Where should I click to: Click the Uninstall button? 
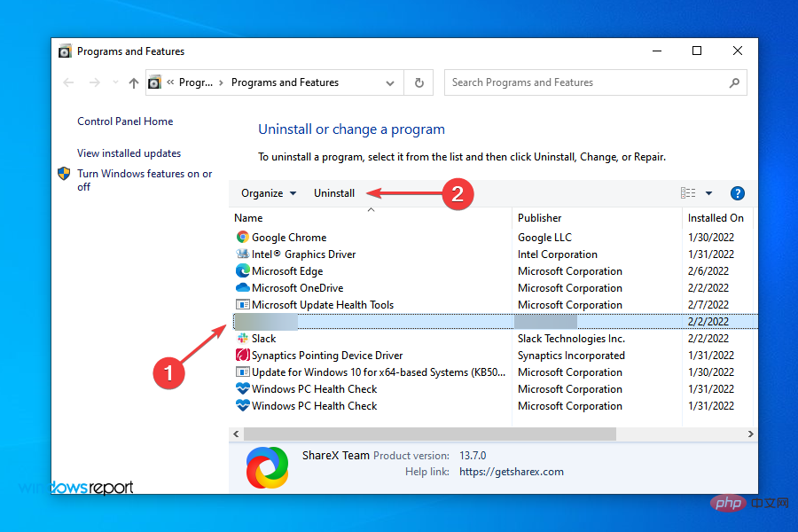(x=334, y=192)
